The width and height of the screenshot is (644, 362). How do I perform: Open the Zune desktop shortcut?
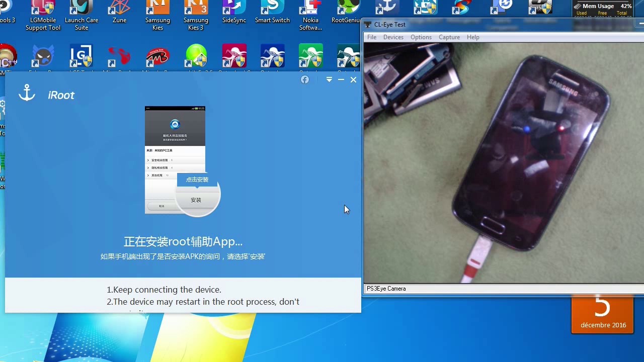pyautogui.click(x=119, y=13)
